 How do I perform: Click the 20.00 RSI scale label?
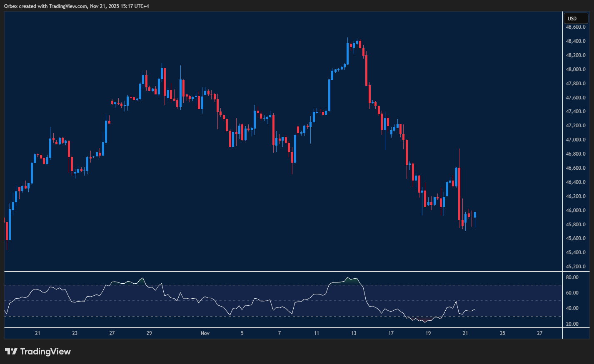click(x=572, y=324)
